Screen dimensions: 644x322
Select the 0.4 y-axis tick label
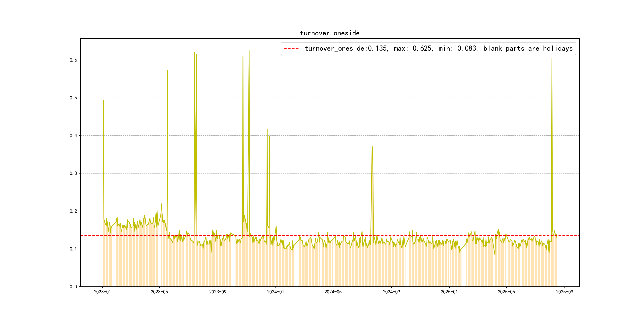[x=73, y=136]
